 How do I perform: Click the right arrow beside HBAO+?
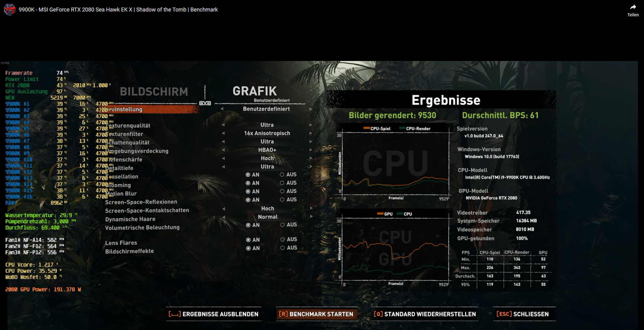311,150
